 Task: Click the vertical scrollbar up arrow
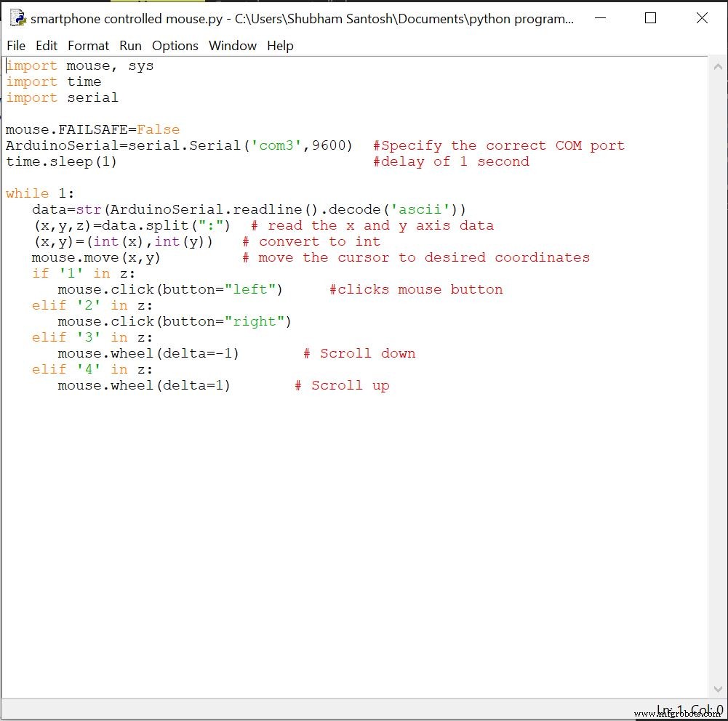717,65
